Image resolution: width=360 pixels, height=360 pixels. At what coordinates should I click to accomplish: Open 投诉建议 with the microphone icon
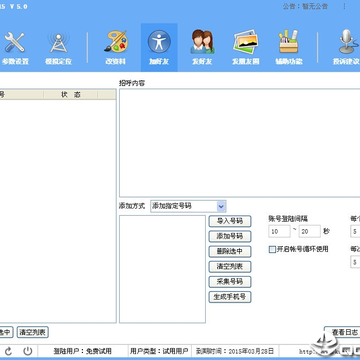point(346,48)
